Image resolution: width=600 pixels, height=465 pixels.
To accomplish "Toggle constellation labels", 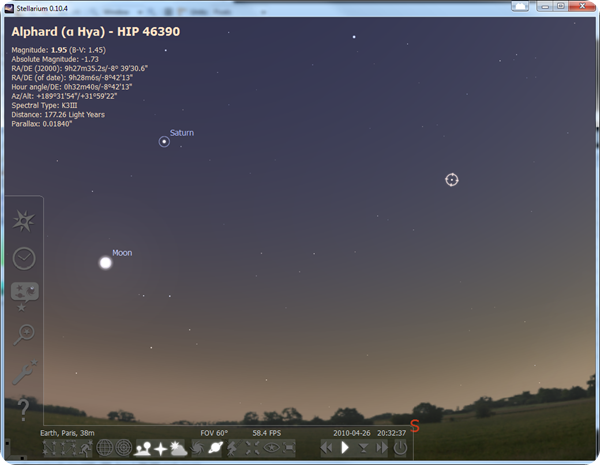I will click(x=68, y=448).
